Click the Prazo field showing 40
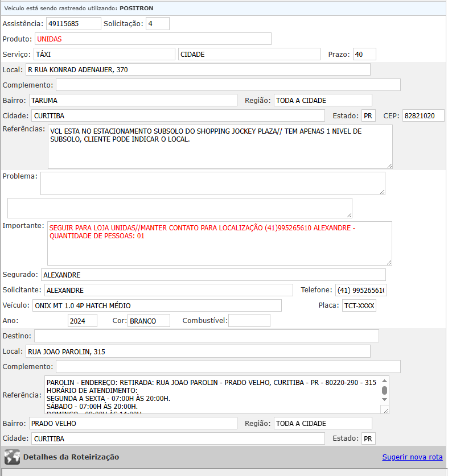The width and height of the screenshot is (452, 476). click(364, 54)
